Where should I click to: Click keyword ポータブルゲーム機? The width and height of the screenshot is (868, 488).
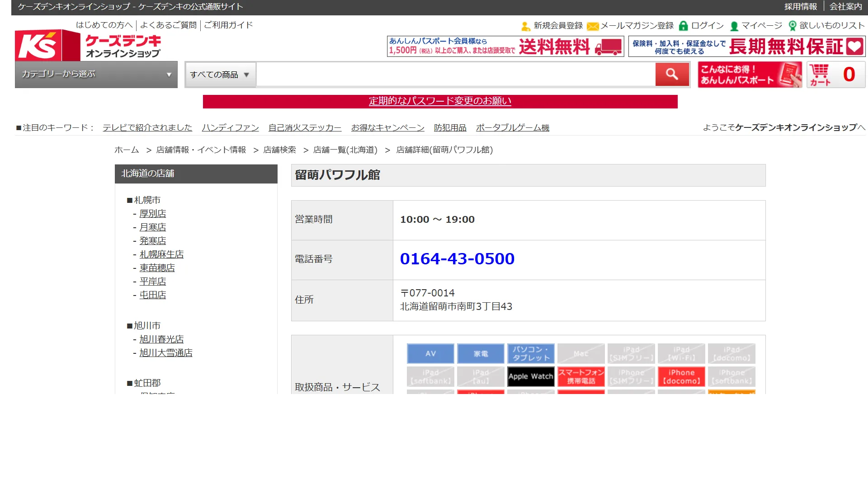click(x=513, y=128)
